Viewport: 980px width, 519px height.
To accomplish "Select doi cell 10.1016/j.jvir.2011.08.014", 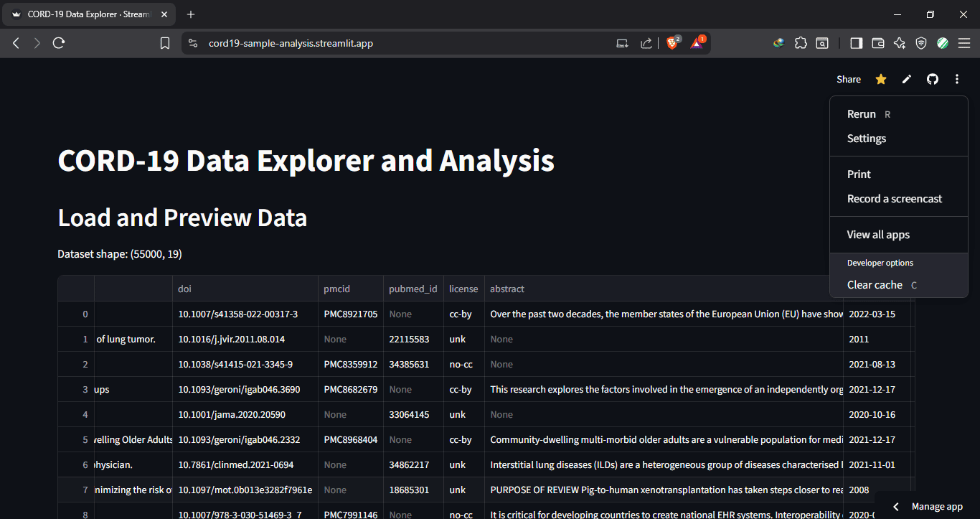I will 245,340.
